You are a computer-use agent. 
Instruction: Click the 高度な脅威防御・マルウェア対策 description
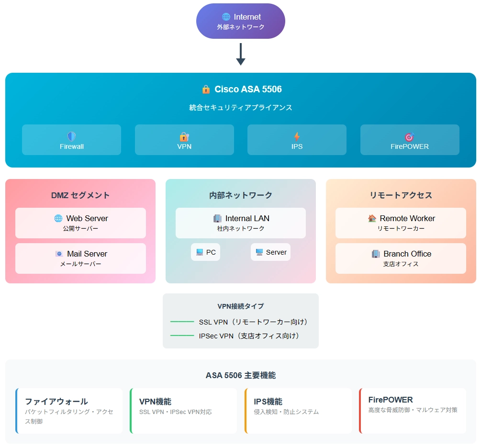(413, 410)
